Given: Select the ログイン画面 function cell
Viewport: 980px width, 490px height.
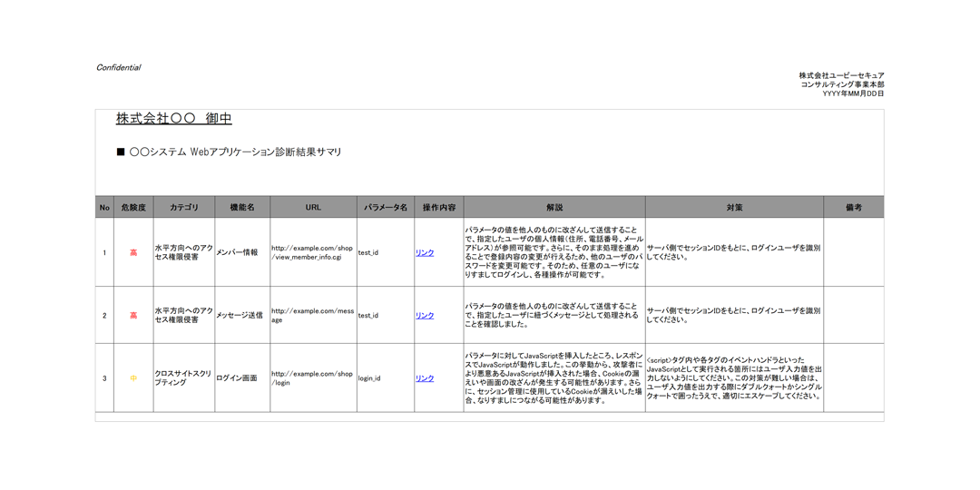Looking at the screenshot, I should tap(242, 378).
